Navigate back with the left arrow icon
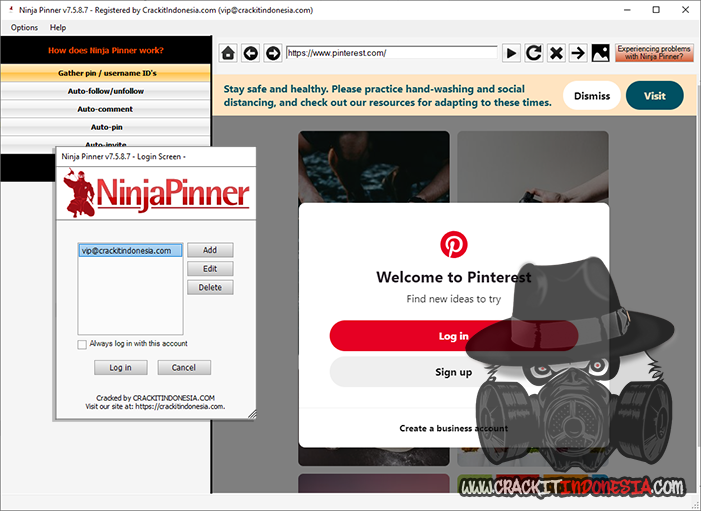701x511 pixels. click(x=251, y=53)
